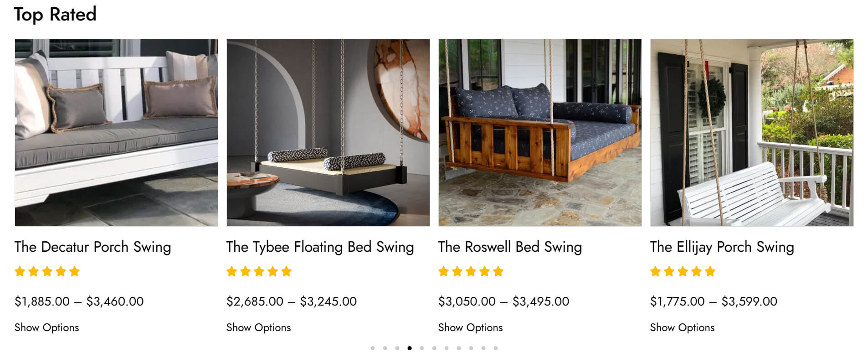Click The Roswell Bed Swing title link

coord(510,247)
